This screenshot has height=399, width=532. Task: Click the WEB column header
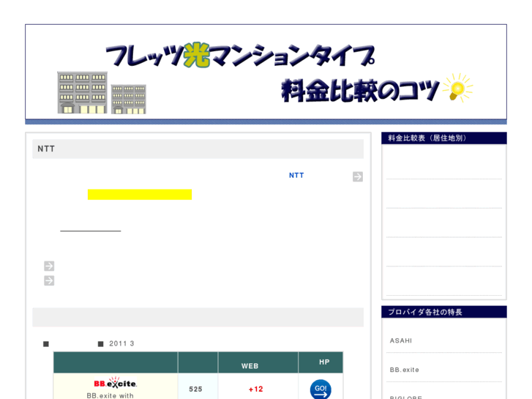point(258,362)
